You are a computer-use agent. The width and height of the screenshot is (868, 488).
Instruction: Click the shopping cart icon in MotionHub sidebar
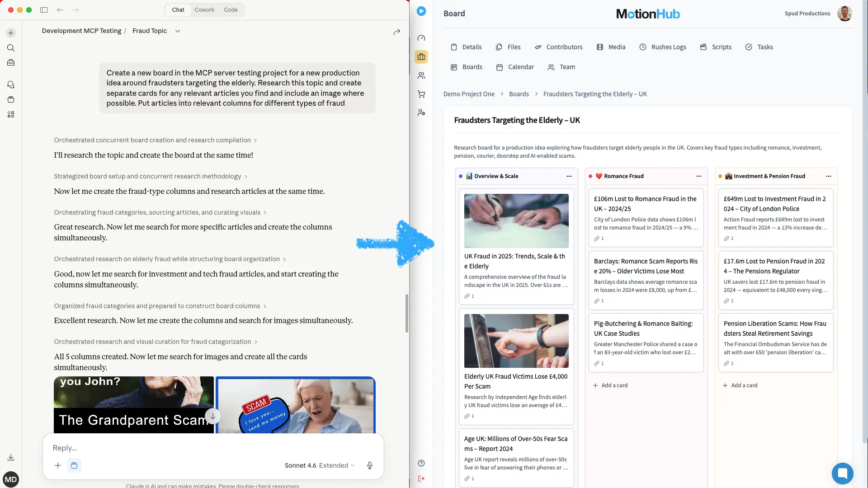[x=421, y=94]
